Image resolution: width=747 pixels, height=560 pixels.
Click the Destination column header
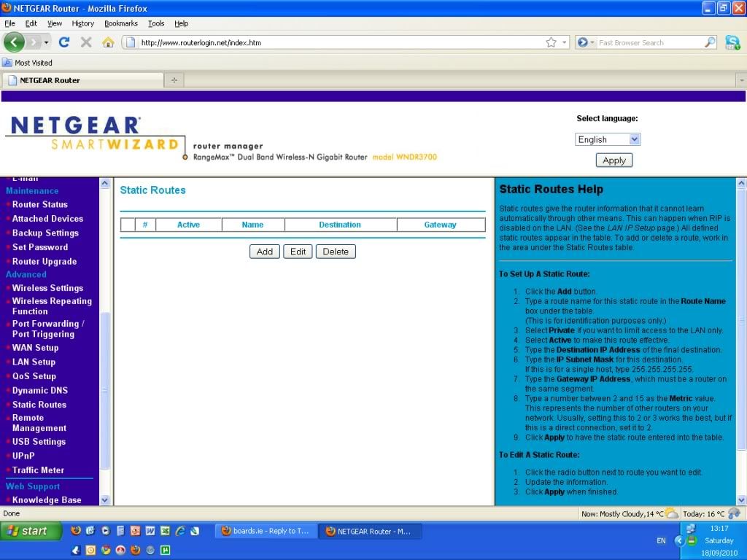[x=340, y=225]
